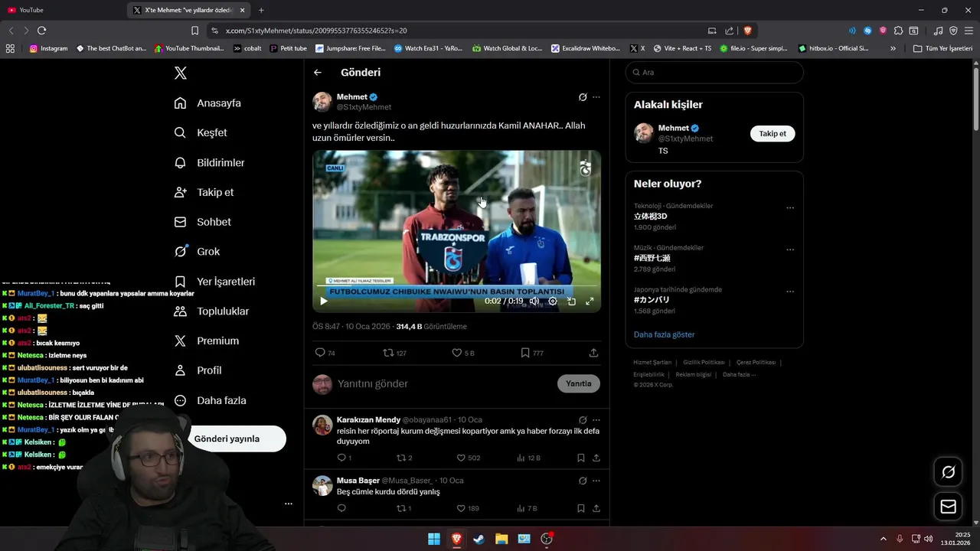Open Steam from taskbar
980x551 pixels.
(x=479, y=539)
